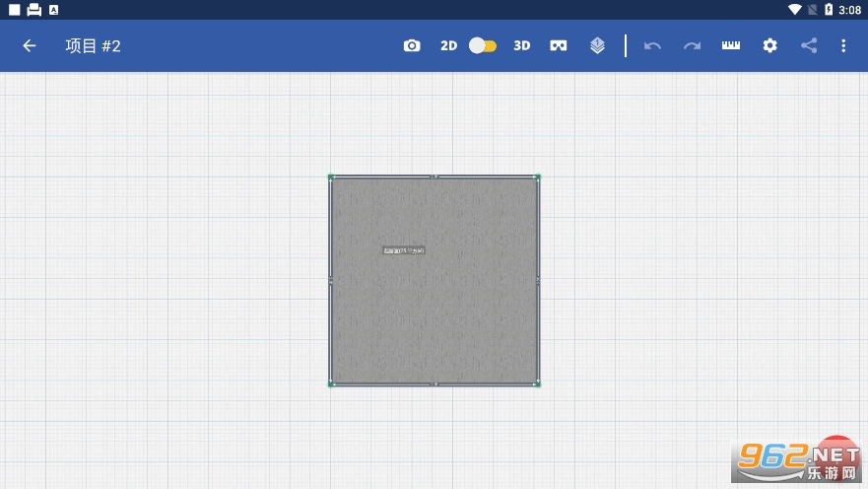
Task: Select the room's left wall midpoint handle
Action: [331, 281]
